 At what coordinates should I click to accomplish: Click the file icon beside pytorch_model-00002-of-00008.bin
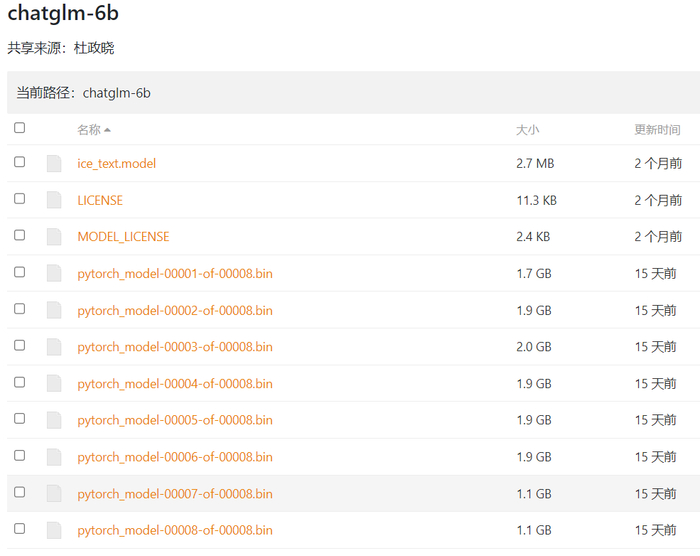click(54, 310)
